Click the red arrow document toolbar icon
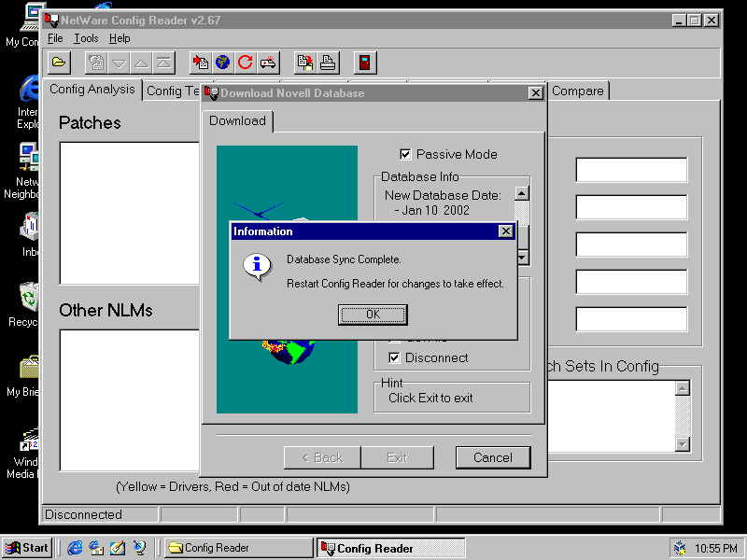This screenshot has width=747, height=560. click(201, 63)
